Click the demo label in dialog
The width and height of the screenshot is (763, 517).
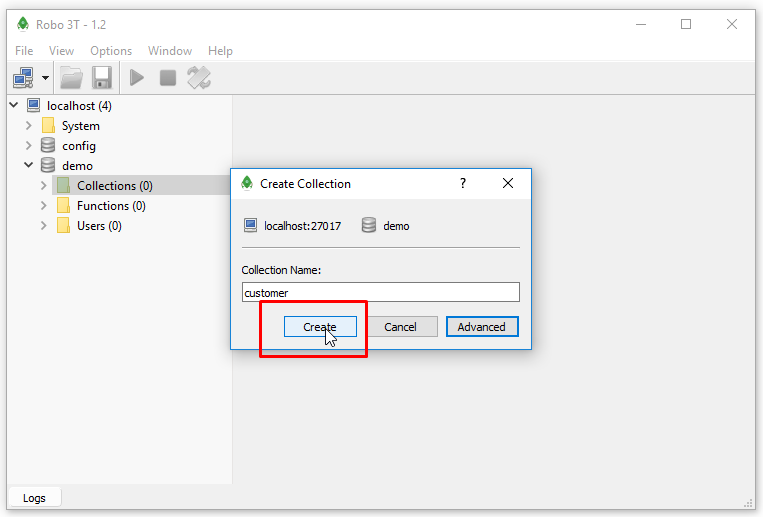coord(396,226)
